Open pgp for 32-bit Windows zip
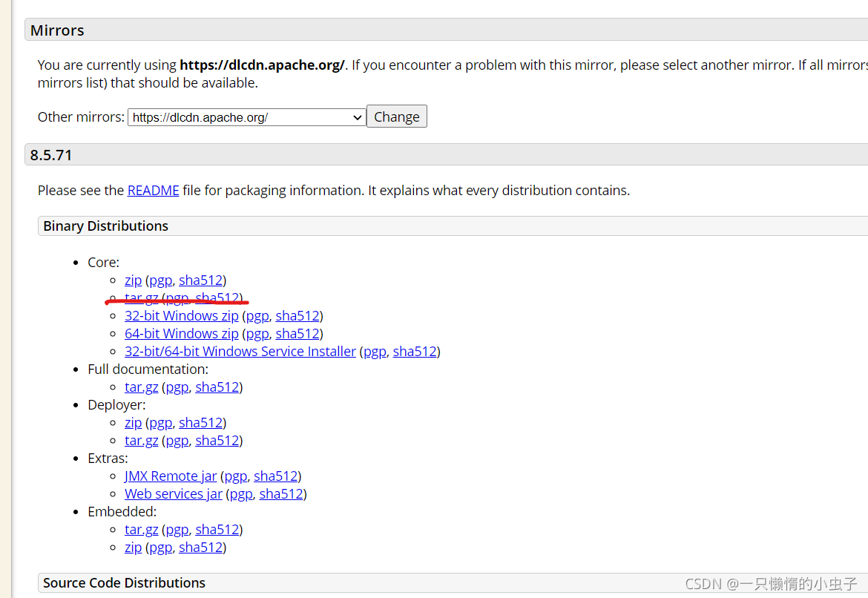The width and height of the screenshot is (868, 598). [x=257, y=316]
